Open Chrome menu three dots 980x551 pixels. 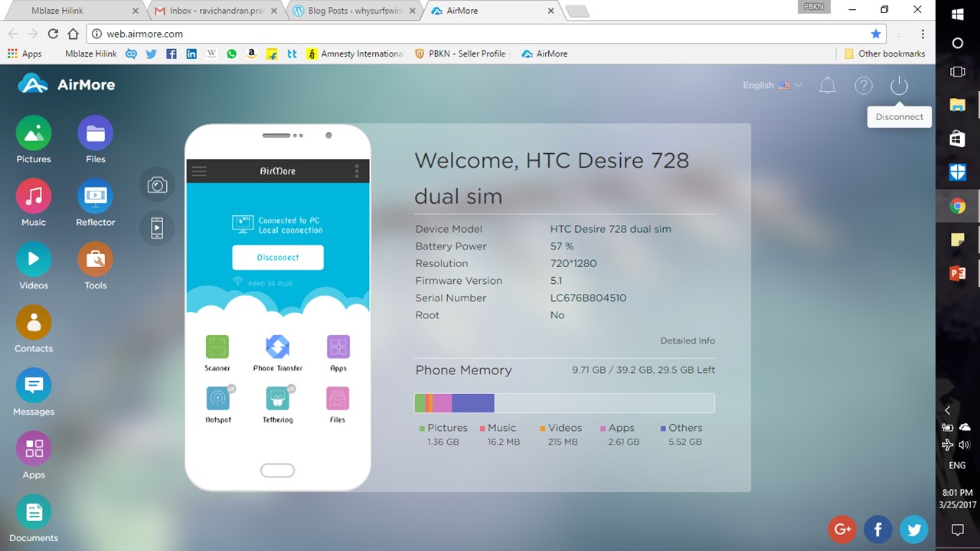[923, 34]
